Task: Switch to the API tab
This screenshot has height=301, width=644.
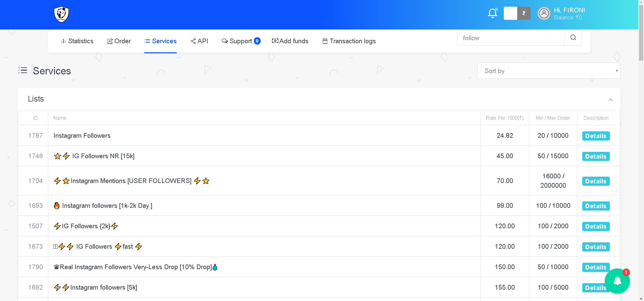Action: pyautogui.click(x=199, y=41)
